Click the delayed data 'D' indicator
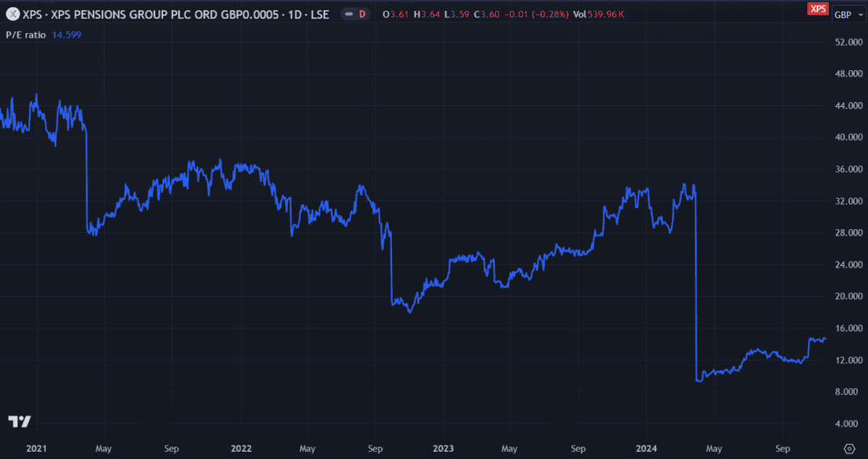Screen dimensions: 868x459 362,14
